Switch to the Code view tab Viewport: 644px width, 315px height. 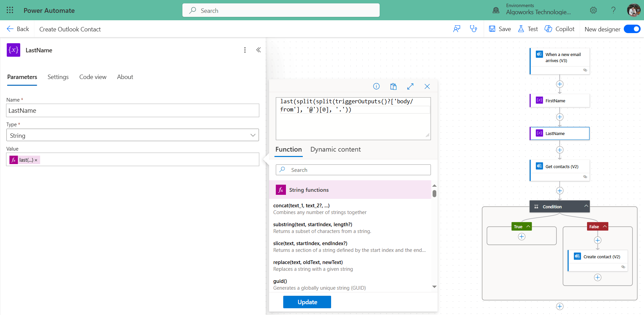click(x=93, y=77)
